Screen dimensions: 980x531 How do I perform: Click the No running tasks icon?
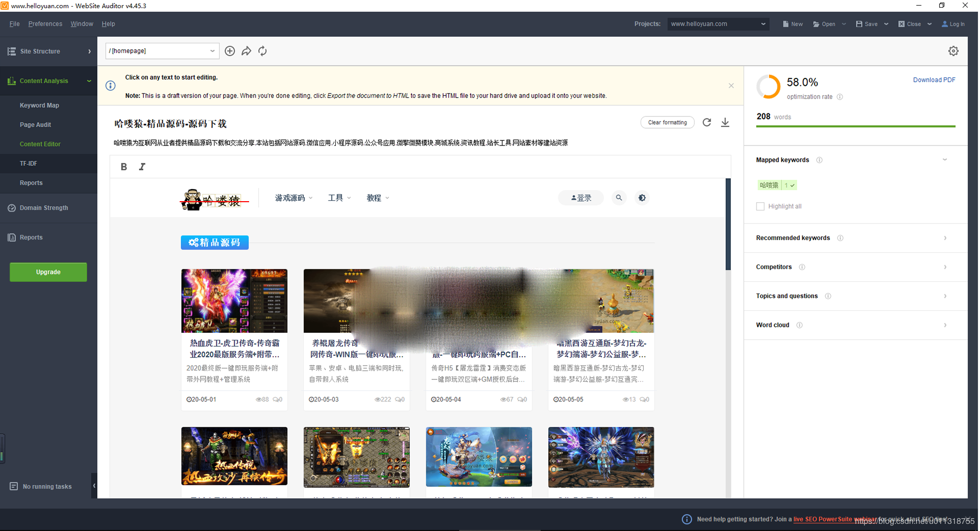[x=14, y=487]
